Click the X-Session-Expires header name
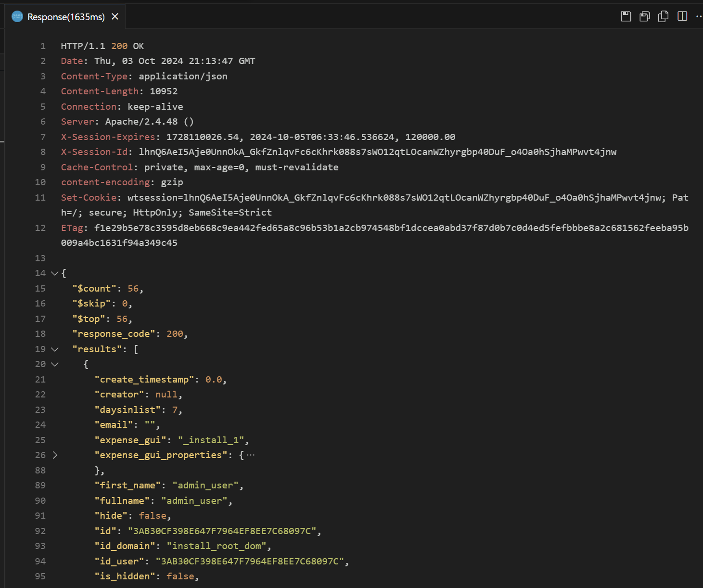This screenshot has width=703, height=588. tap(108, 137)
